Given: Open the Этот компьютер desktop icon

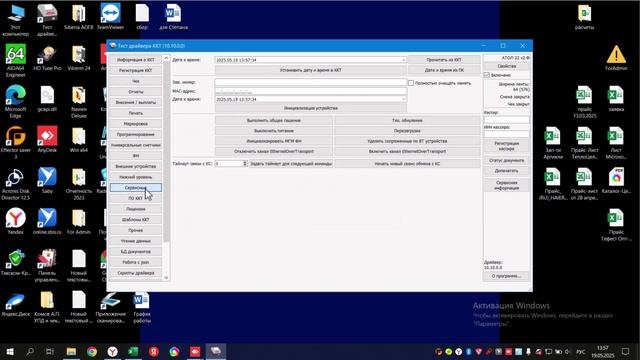Looking at the screenshot, I should click(x=16, y=20).
